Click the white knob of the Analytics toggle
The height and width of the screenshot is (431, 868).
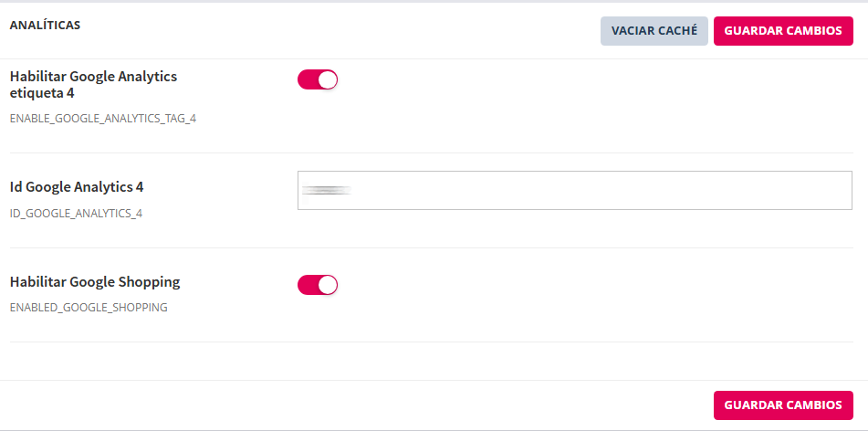coord(328,79)
